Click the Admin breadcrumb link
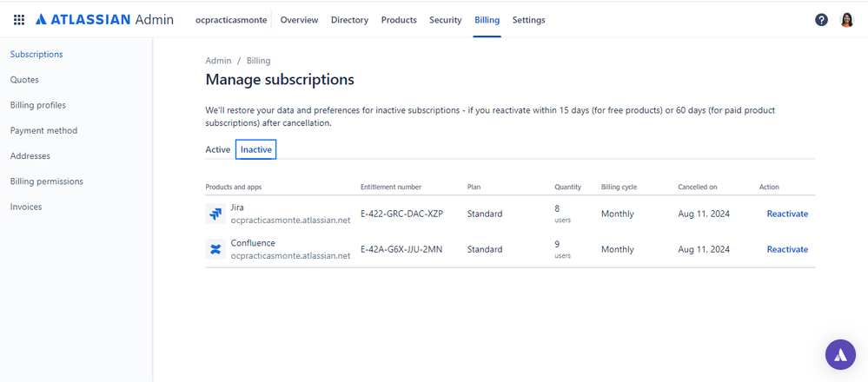The image size is (868, 382). [218, 61]
